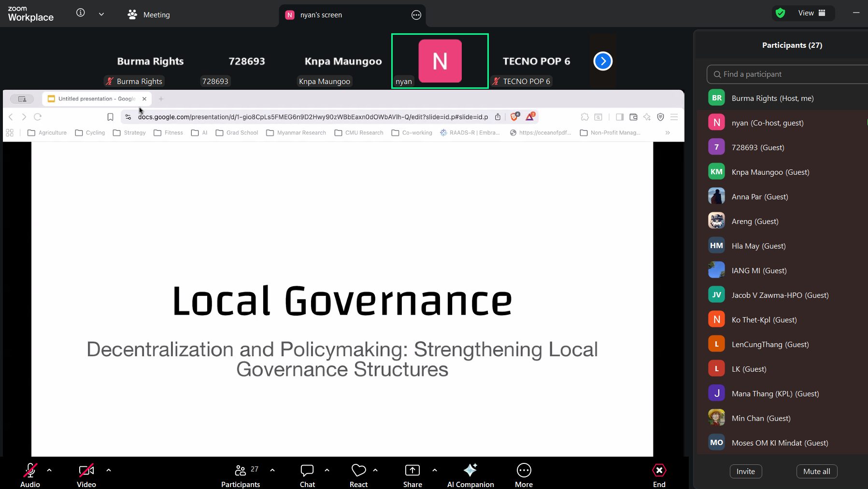The image size is (868, 489).
Task: Click browser forward arrow in shared screen
Action: click(x=24, y=117)
